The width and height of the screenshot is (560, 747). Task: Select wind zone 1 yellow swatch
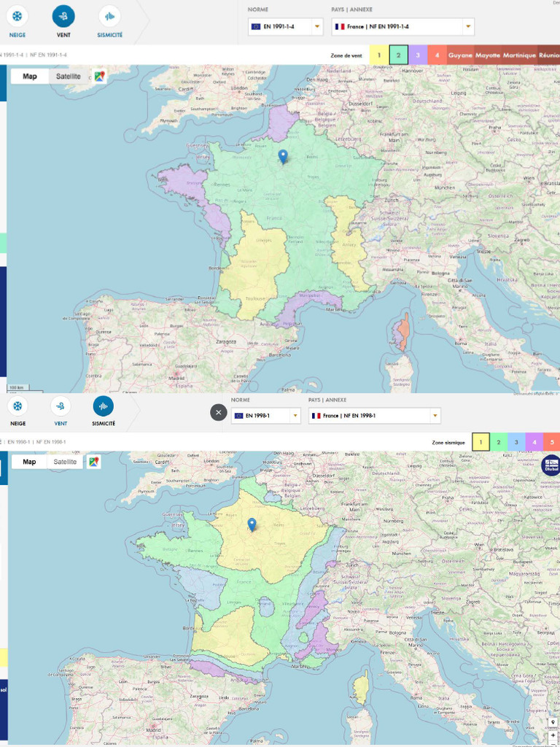(379, 55)
